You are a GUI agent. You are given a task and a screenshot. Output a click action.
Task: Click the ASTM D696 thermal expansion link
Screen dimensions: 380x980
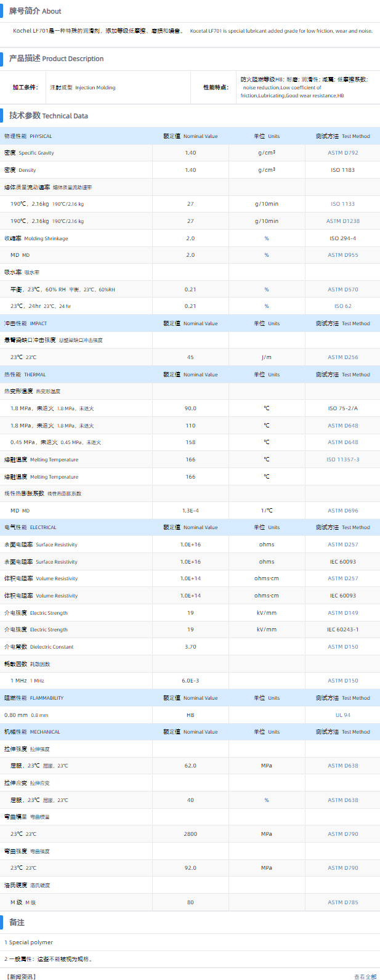click(342, 511)
